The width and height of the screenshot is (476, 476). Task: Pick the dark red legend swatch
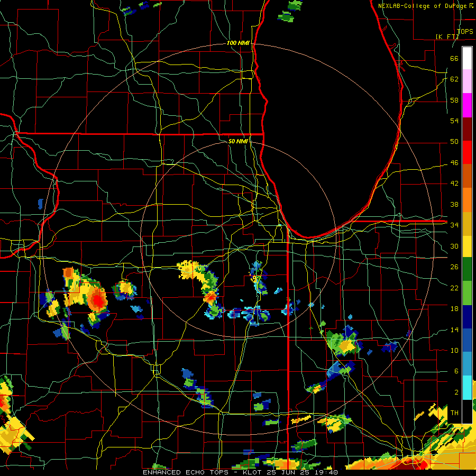467,129
